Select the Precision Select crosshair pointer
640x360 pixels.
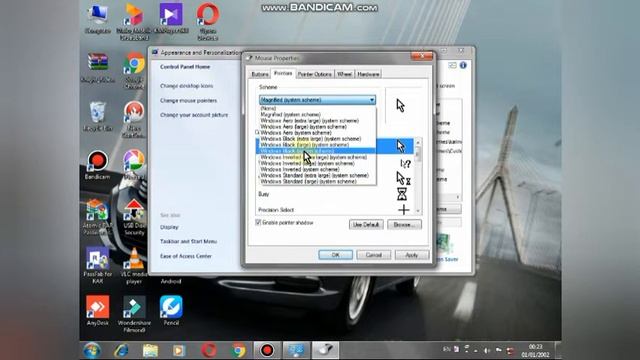(x=335, y=210)
